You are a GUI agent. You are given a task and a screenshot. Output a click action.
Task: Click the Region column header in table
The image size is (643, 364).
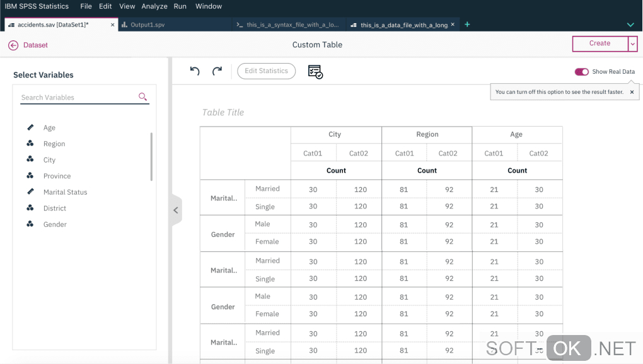[427, 134]
